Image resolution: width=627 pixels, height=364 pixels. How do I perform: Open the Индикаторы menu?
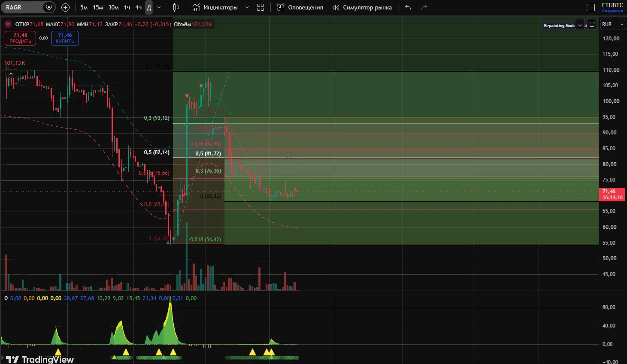pos(215,7)
